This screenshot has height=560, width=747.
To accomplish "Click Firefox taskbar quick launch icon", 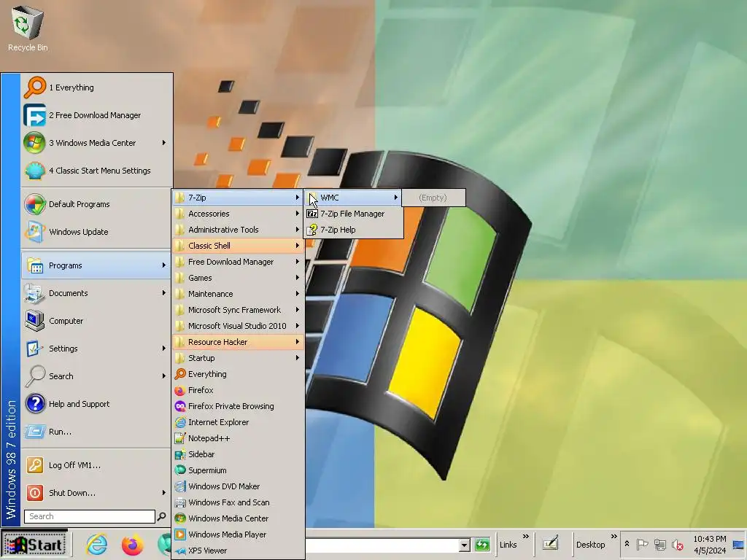I will 132,544.
